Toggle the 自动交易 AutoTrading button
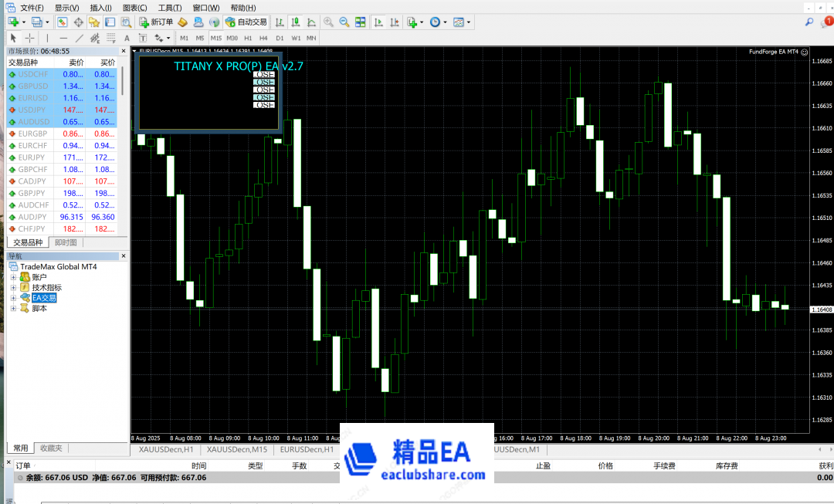 pos(246,22)
